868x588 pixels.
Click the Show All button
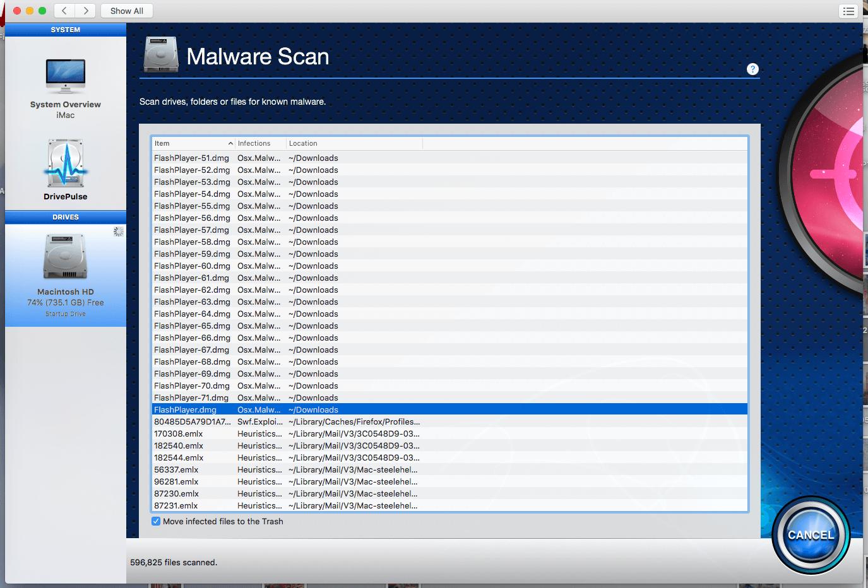126,11
